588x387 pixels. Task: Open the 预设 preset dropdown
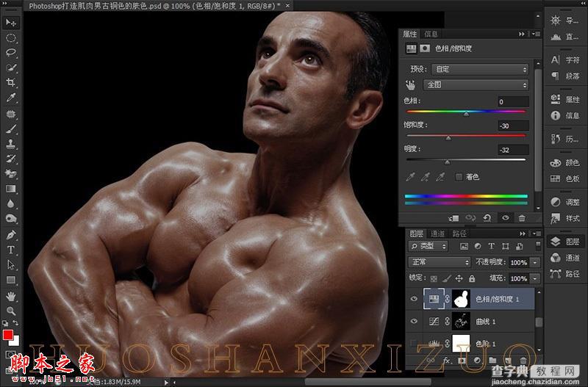point(480,69)
